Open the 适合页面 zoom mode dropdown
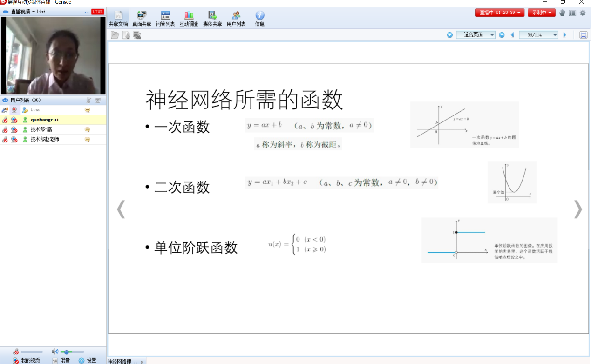This screenshot has width=591, height=364. (476, 35)
